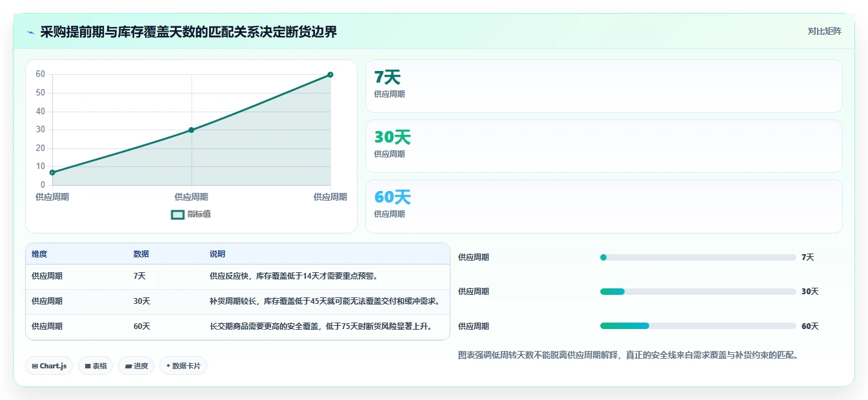The image size is (868, 400).
Task: Click the 7天 cell in the table
Action: click(x=139, y=276)
